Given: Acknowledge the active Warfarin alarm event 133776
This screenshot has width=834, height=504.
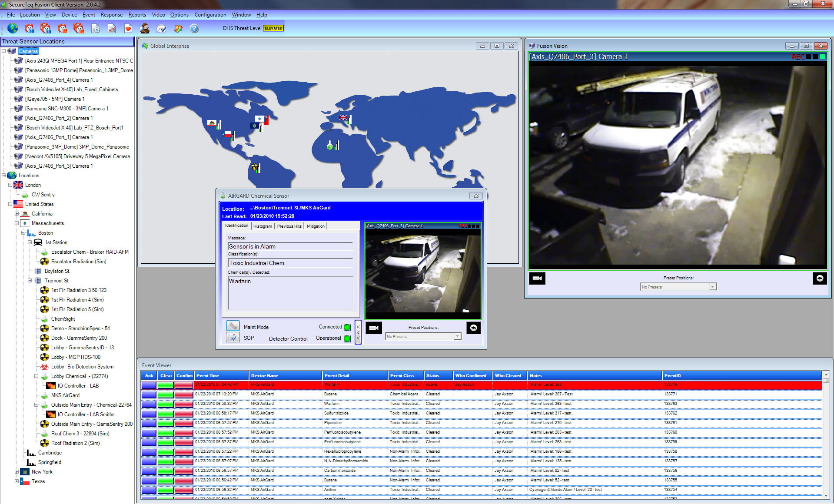Looking at the screenshot, I should (x=149, y=385).
